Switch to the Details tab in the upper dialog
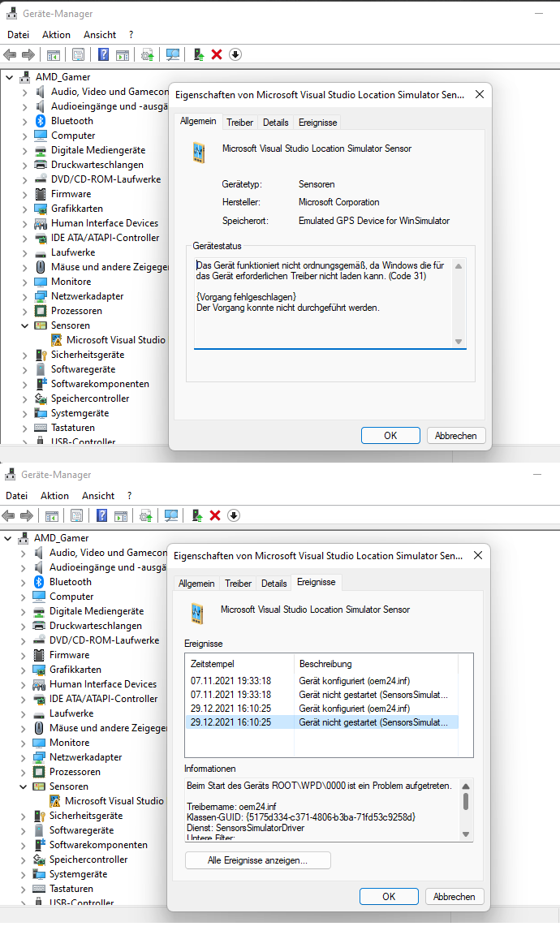The width and height of the screenshot is (560, 935). click(x=275, y=123)
